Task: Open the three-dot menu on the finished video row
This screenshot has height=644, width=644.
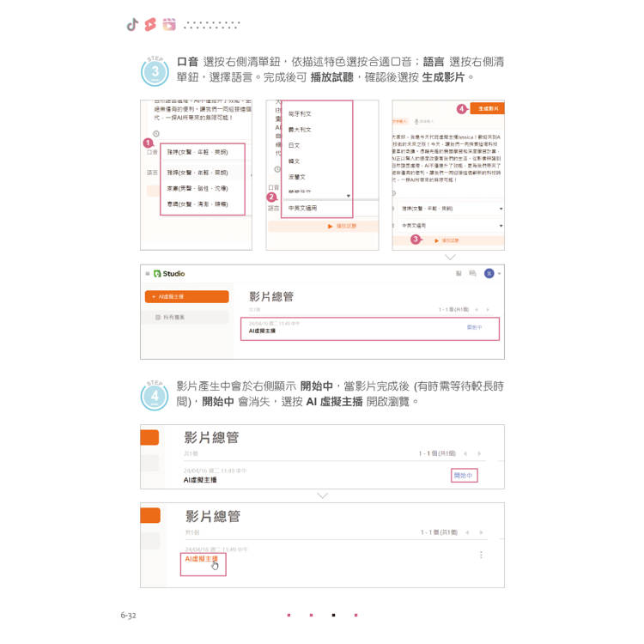Action: pos(481,555)
